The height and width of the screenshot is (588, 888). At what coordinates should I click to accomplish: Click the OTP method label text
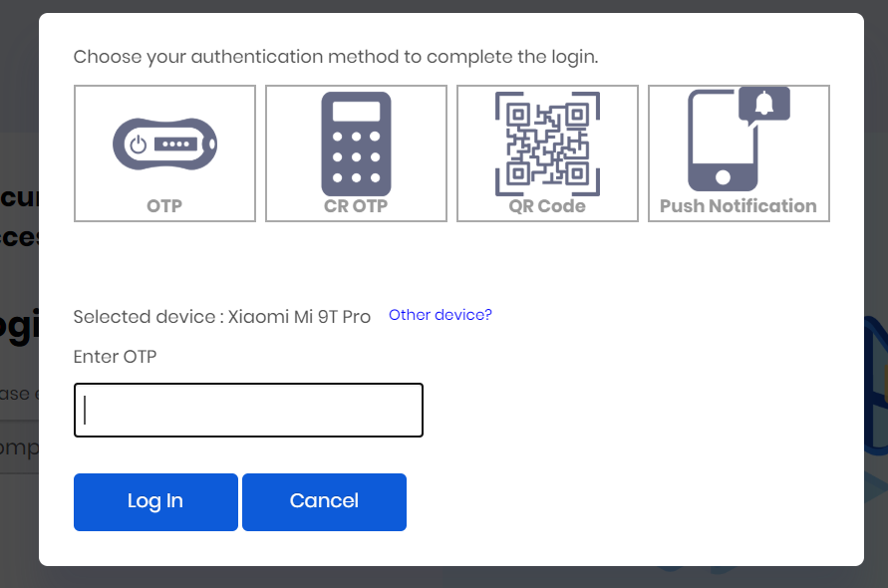164,205
